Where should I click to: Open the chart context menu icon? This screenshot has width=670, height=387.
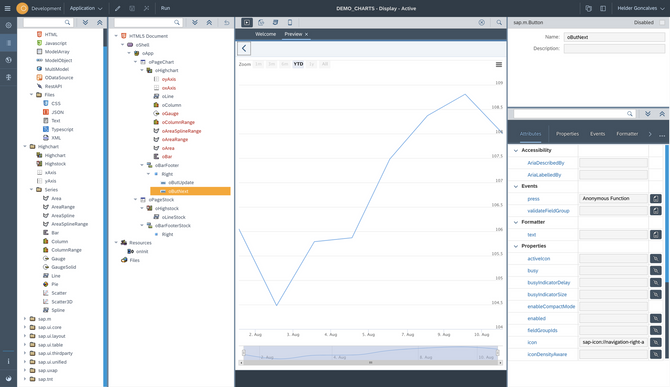(x=499, y=64)
